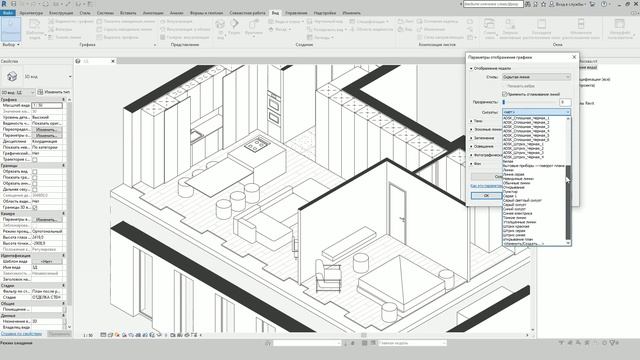Click the 3D view type house icon in Properties
The height and width of the screenshot is (360, 640).
point(12,76)
